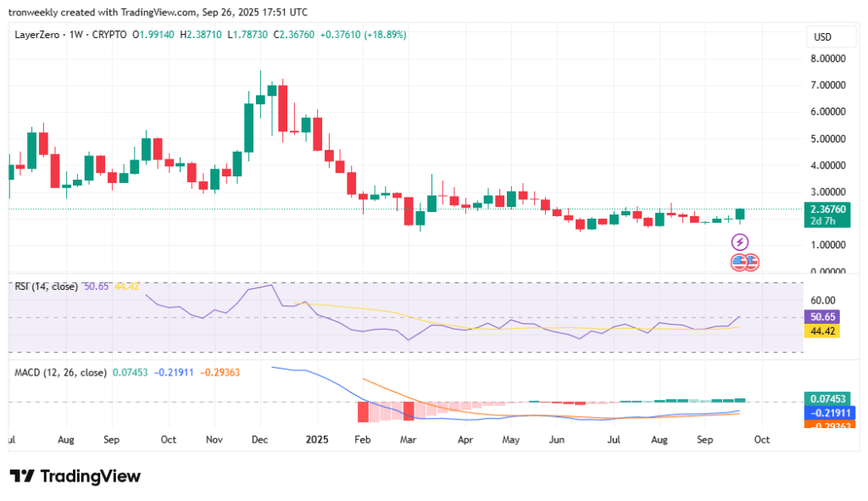The width and height of the screenshot is (868, 501).
Task: Click the Sep label near chart start
Action: 111,440
